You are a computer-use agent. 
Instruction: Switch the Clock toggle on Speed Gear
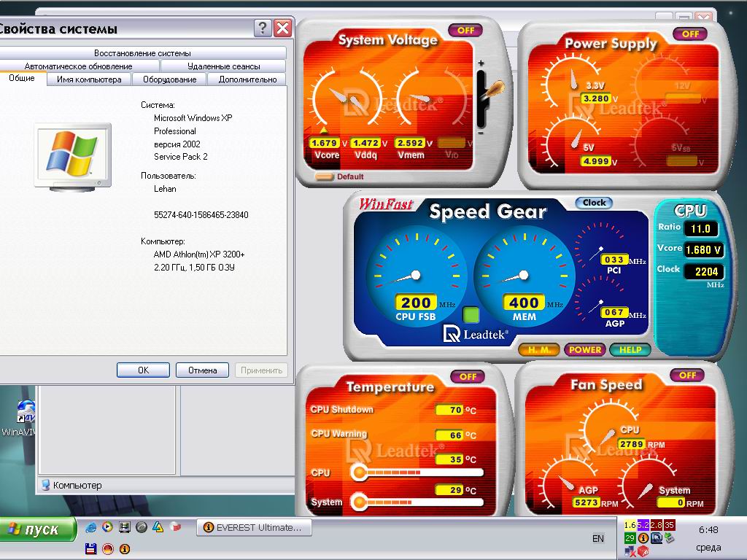pyautogui.click(x=594, y=203)
